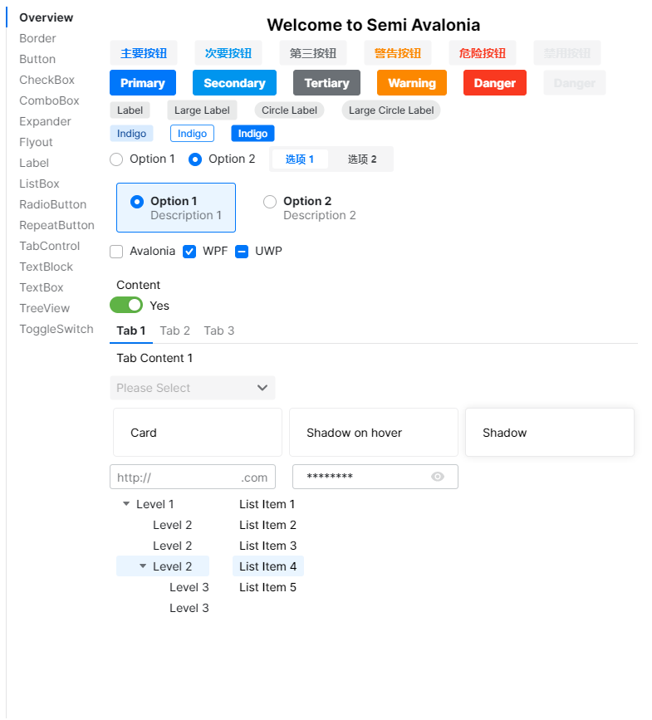
Task: Turn off the Yes toggle switch
Action: pyautogui.click(x=126, y=305)
